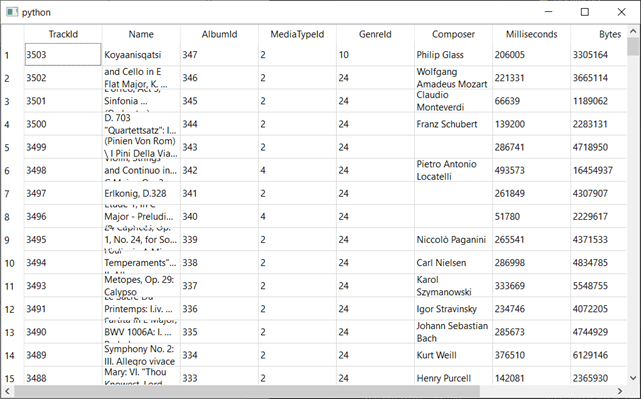
Task: Select the Wolfgang Amadeus Mozart cell
Action: pos(453,78)
